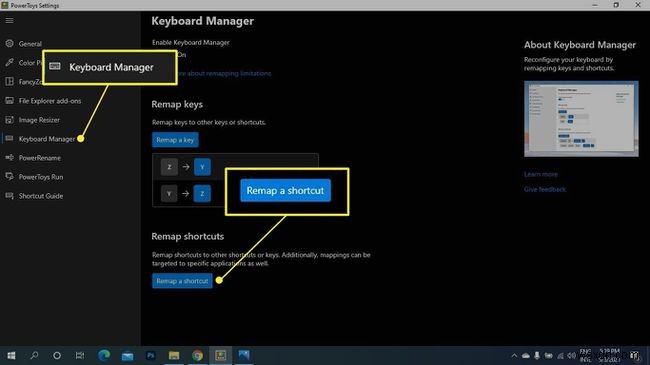This screenshot has width=650, height=365.
Task: Go to Image Resizer settings
Action: 39,120
